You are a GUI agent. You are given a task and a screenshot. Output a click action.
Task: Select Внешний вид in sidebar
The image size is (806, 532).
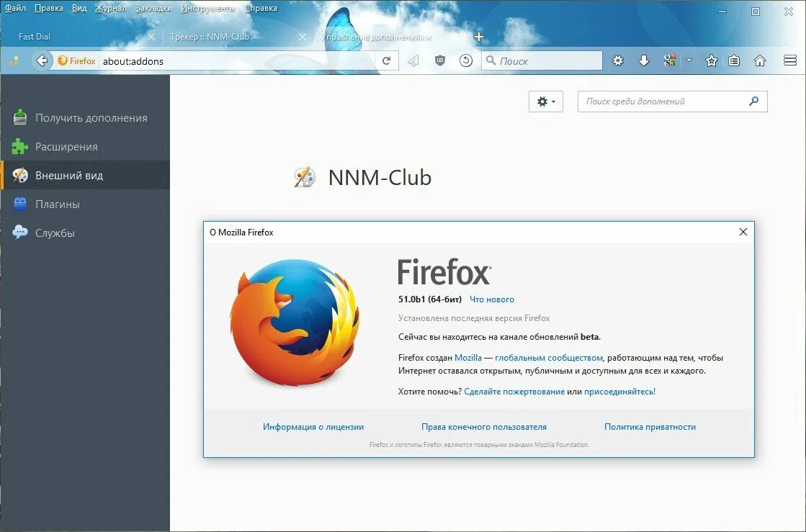pyautogui.click(x=85, y=175)
